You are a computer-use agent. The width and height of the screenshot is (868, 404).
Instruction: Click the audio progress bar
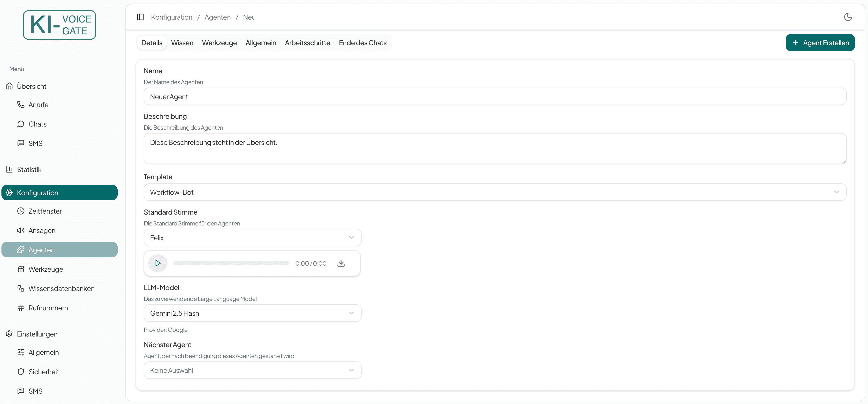231,263
